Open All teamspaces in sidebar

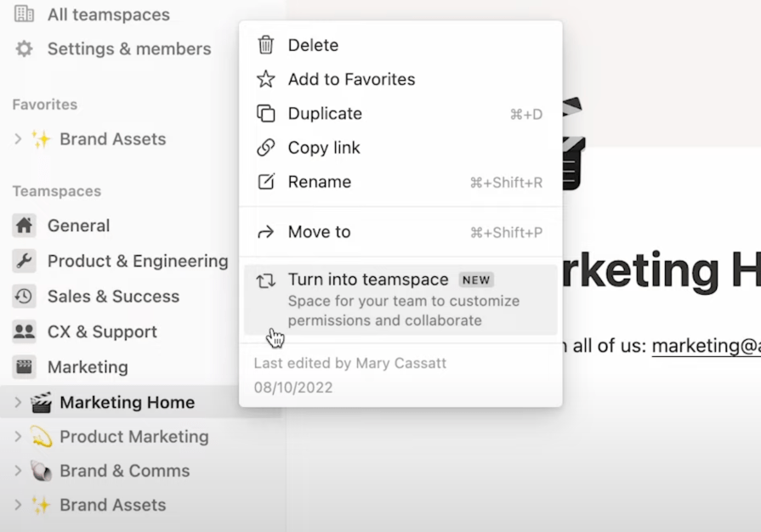point(108,14)
